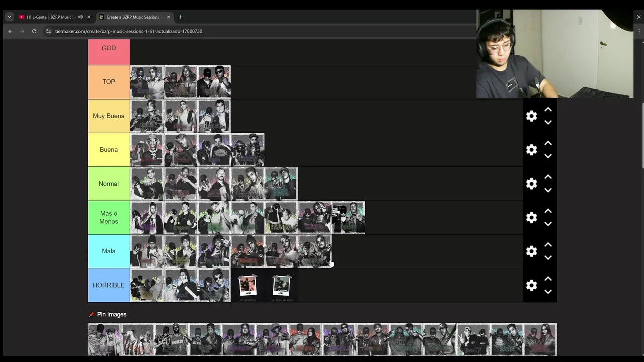The width and height of the screenshot is (644, 362).
Task: Pick first image in unranked pool below Pin Images
Action: [x=104, y=340]
